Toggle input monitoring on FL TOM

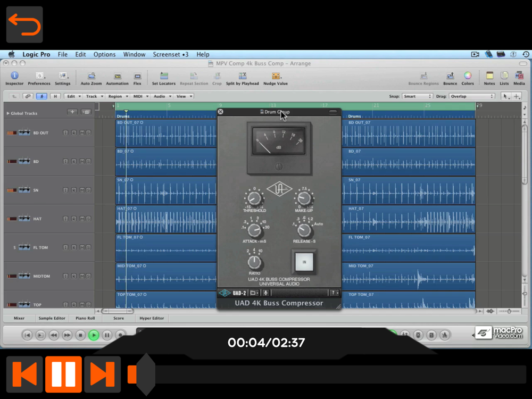[65, 247]
